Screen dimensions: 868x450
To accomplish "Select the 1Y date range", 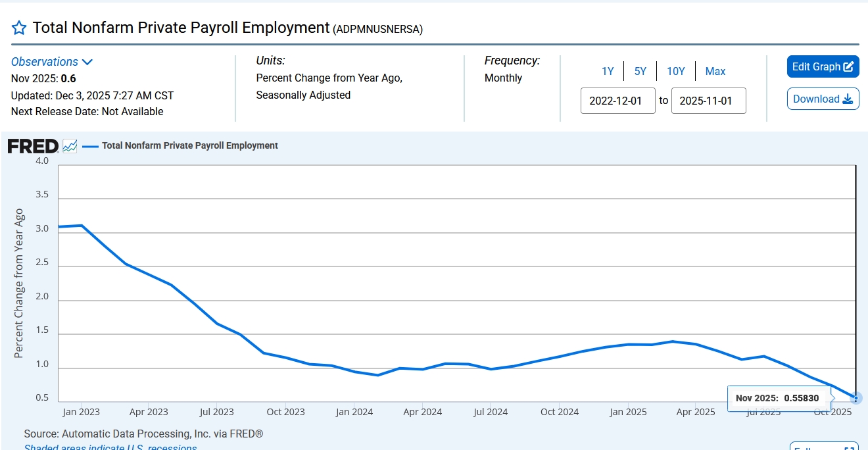I will [x=608, y=71].
